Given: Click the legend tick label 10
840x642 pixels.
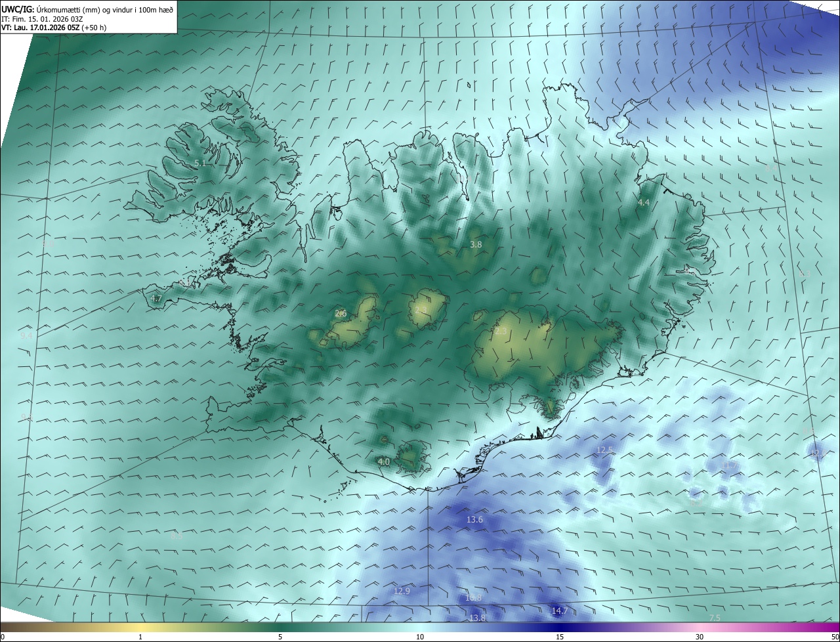Looking at the screenshot, I should 420,637.
